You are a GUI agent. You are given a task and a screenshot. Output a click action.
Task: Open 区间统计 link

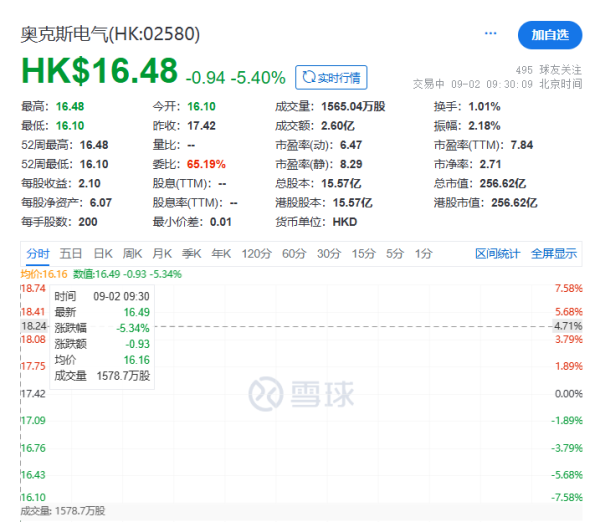(x=497, y=253)
